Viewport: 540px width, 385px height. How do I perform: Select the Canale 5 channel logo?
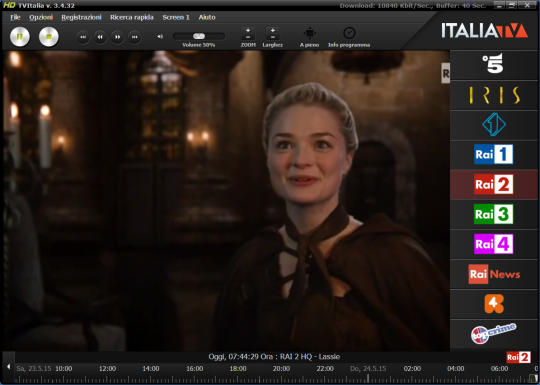point(494,64)
